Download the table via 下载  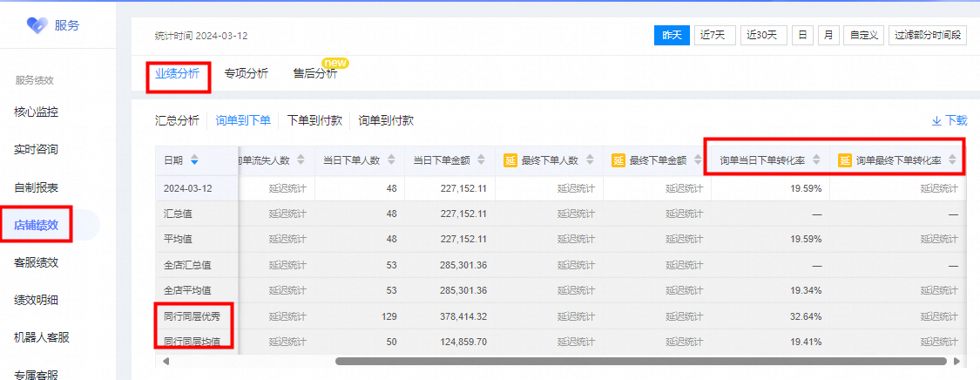click(x=950, y=120)
